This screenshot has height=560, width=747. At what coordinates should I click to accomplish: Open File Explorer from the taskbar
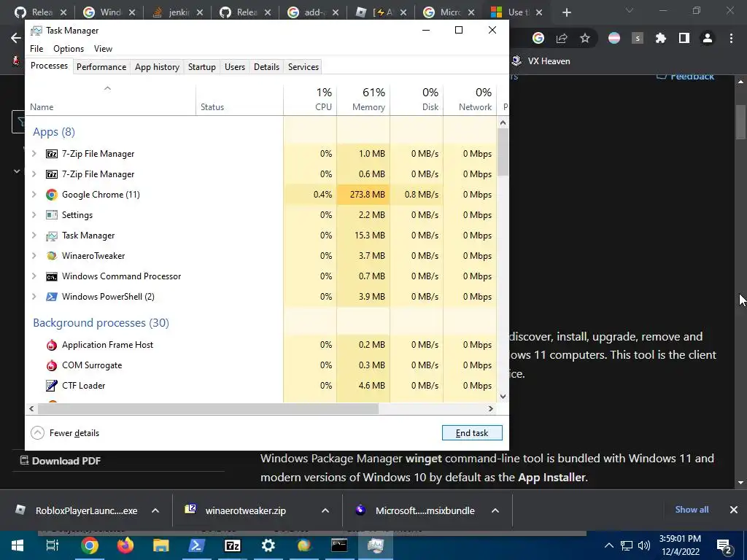[161, 545]
